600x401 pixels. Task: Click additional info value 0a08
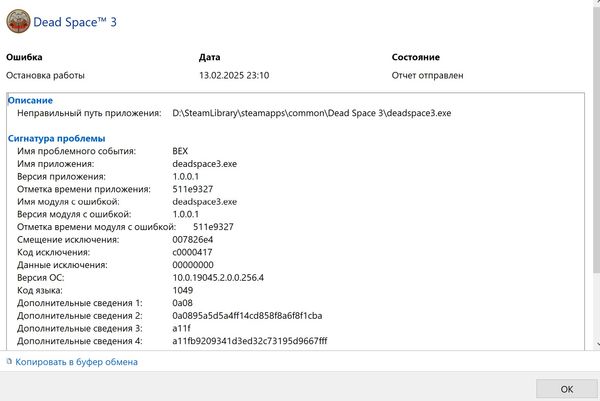tap(183, 303)
